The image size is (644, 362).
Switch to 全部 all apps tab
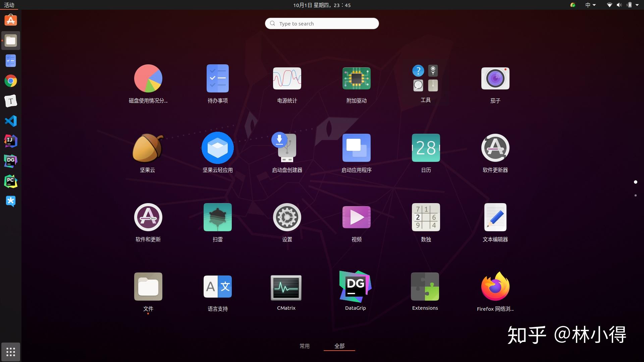pos(339,346)
